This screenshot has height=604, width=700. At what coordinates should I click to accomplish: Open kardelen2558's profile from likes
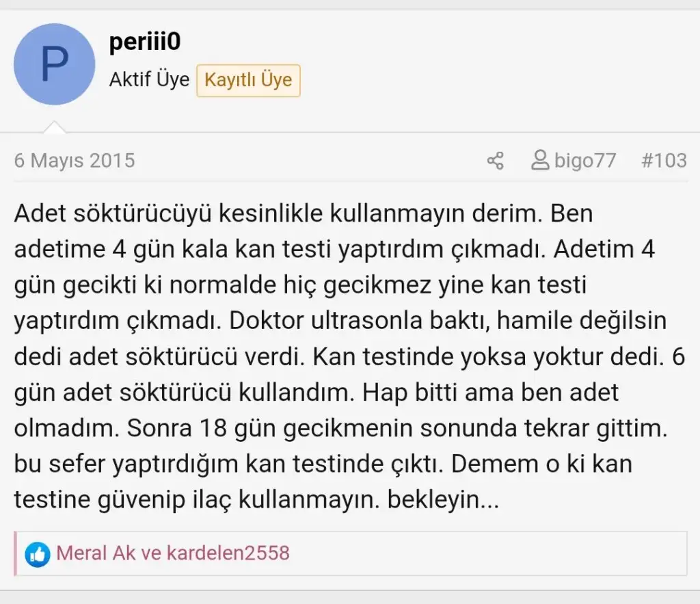(x=228, y=553)
